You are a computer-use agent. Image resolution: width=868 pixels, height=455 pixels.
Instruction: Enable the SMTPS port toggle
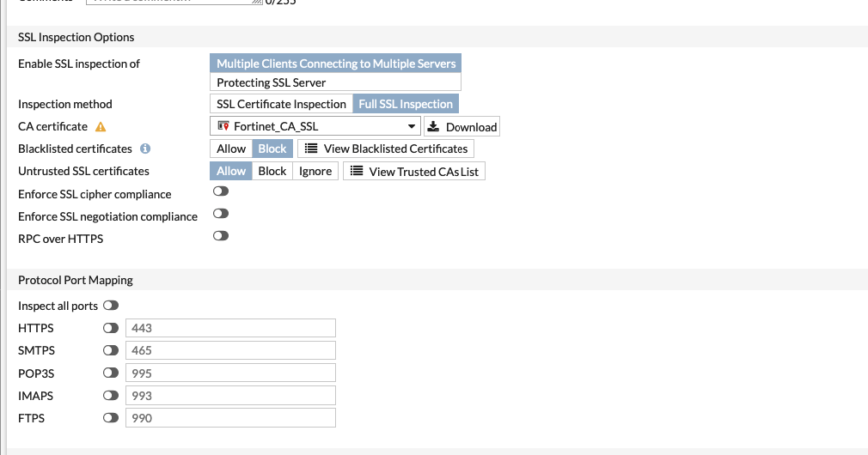click(111, 350)
